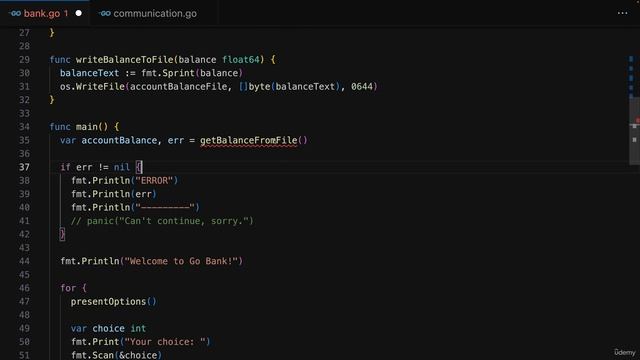The height and width of the screenshot is (360, 640).
Task: Click the Go file icon on the communication.go tab
Action: [105, 13]
